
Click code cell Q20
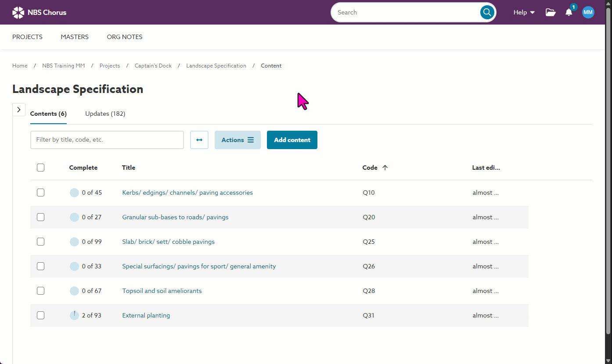pos(369,217)
